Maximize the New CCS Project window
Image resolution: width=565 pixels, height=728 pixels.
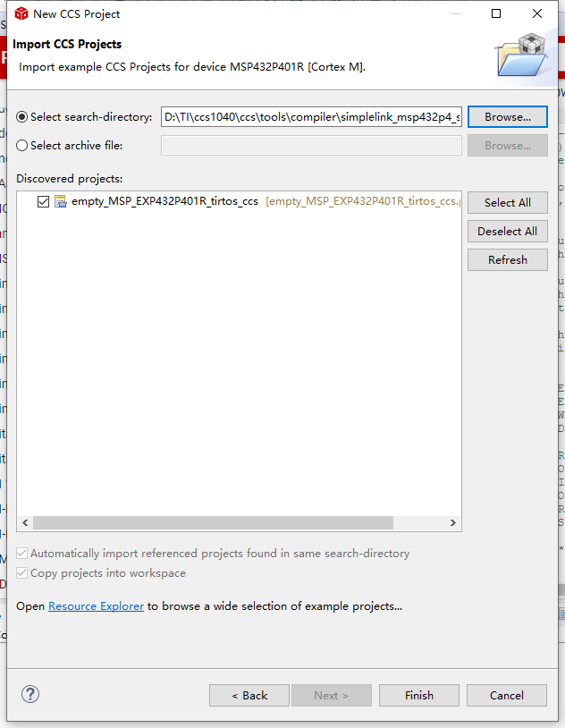pos(496,13)
